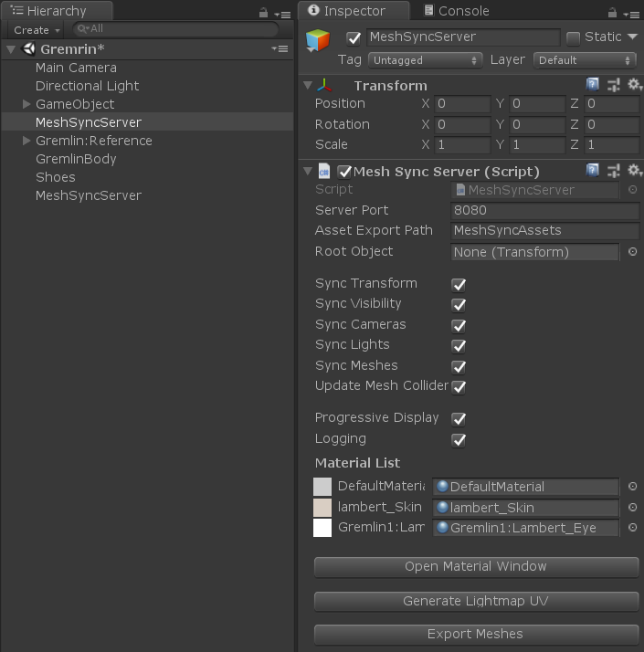This screenshot has width=644, height=652.
Task: Collapse the Gremrin scene in Hierarchy
Action: pyautogui.click(x=11, y=49)
